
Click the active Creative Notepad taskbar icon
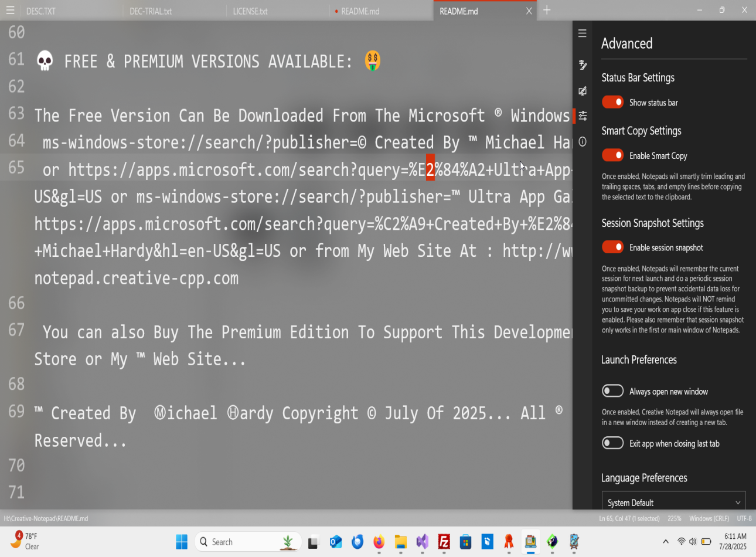(530, 542)
